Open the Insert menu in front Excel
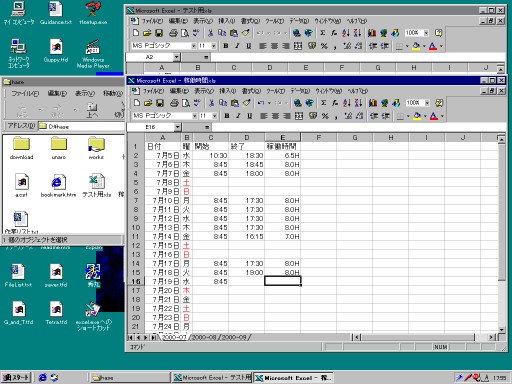The image size is (512, 384). point(227,91)
